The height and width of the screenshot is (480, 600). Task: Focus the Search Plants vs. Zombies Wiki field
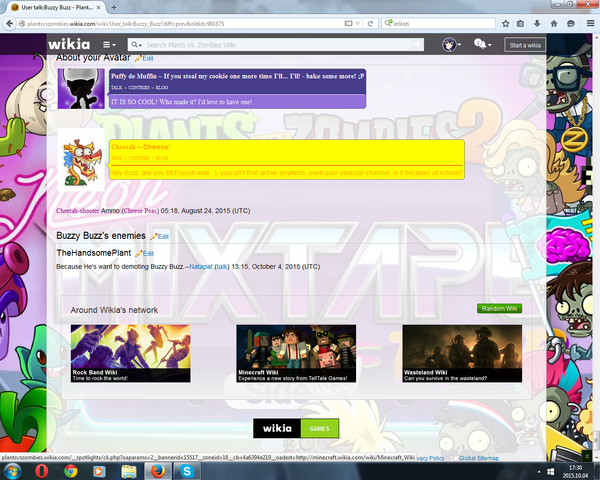279,45
